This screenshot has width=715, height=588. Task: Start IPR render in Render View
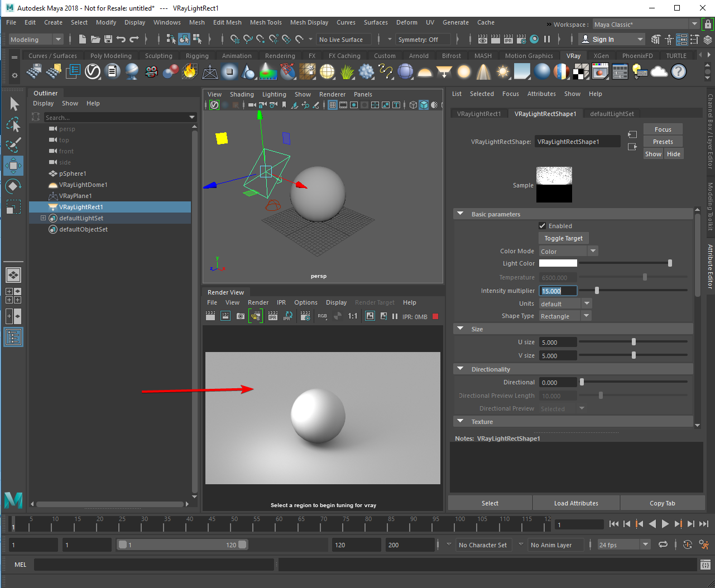[273, 316]
